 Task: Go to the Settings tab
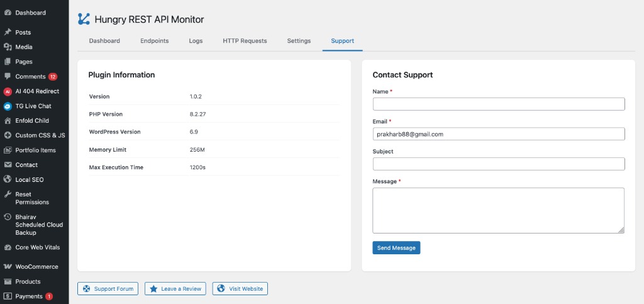coord(299,41)
